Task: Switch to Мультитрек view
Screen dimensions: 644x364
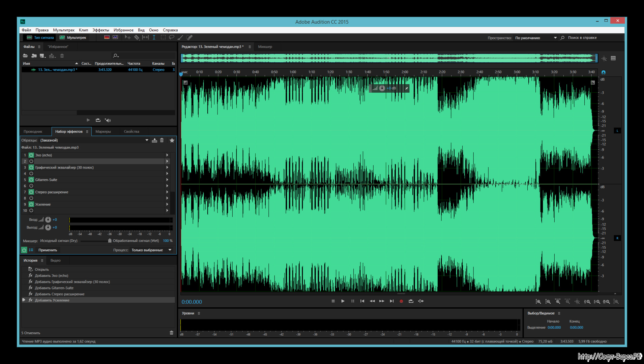Action: coord(73,37)
